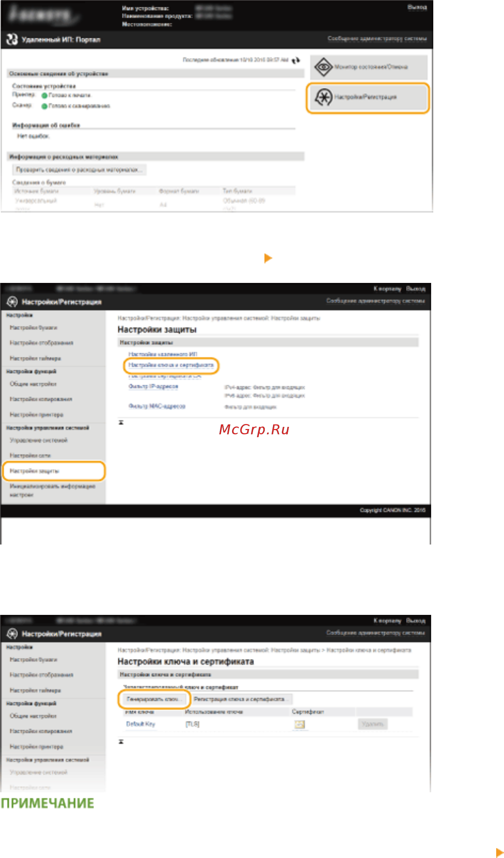Click Выход on Настройки ключа и сертификата page

[x=416, y=621]
